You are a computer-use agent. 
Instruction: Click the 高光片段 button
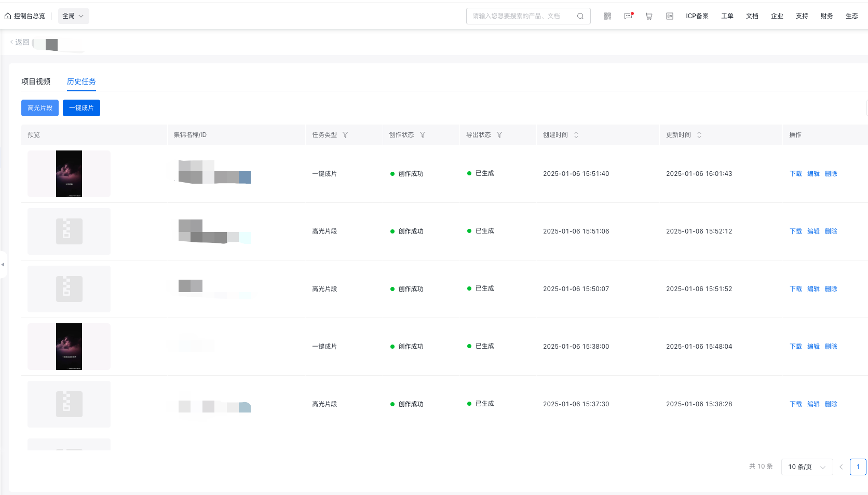tap(40, 108)
